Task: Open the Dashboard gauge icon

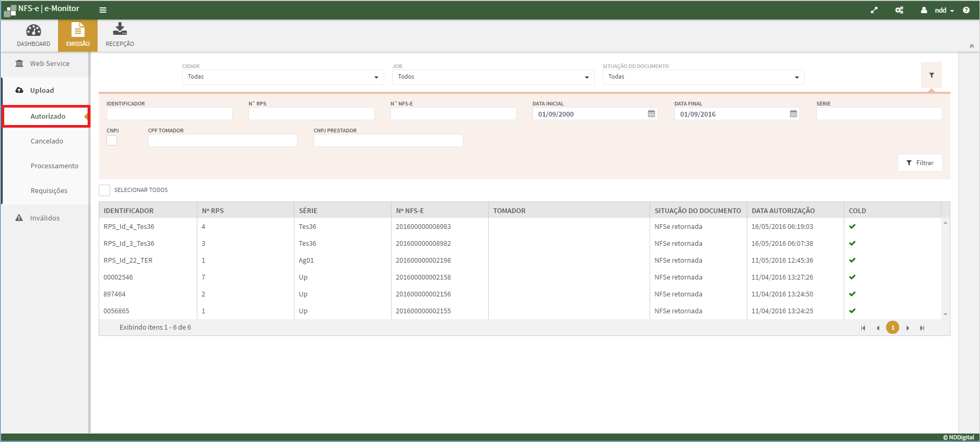Action: (33, 31)
